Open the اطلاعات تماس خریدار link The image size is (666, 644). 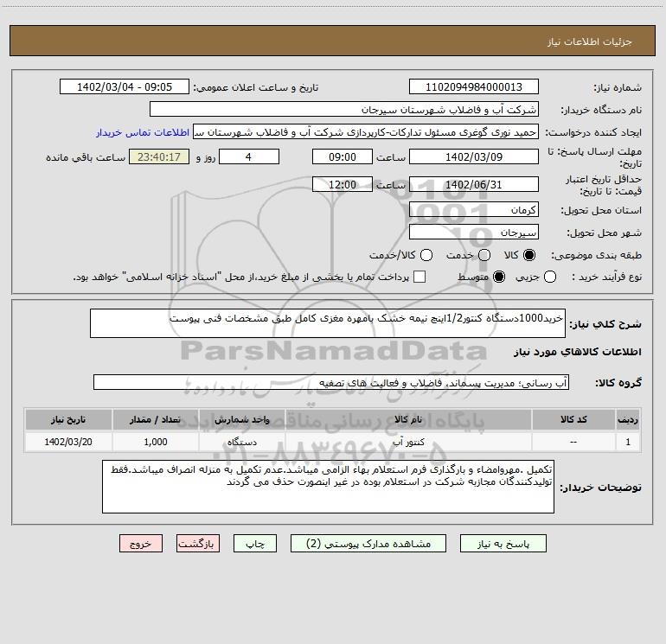143,132
